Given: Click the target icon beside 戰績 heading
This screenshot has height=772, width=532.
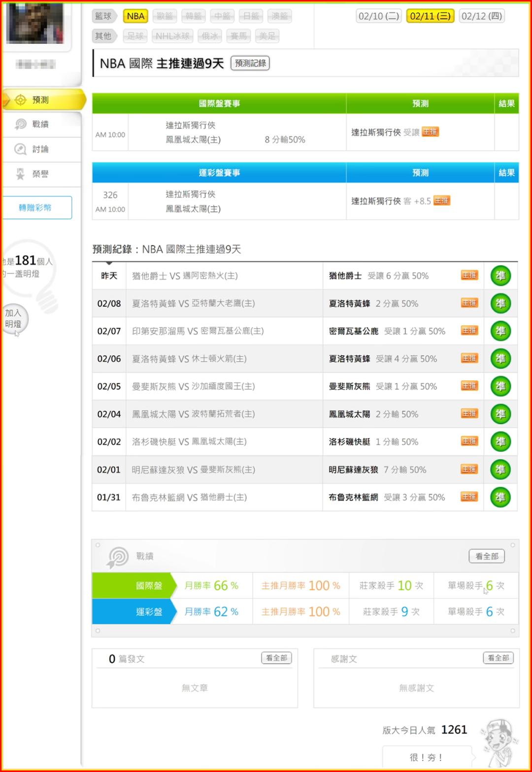Looking at the screenshot, I should click(118, 557).
